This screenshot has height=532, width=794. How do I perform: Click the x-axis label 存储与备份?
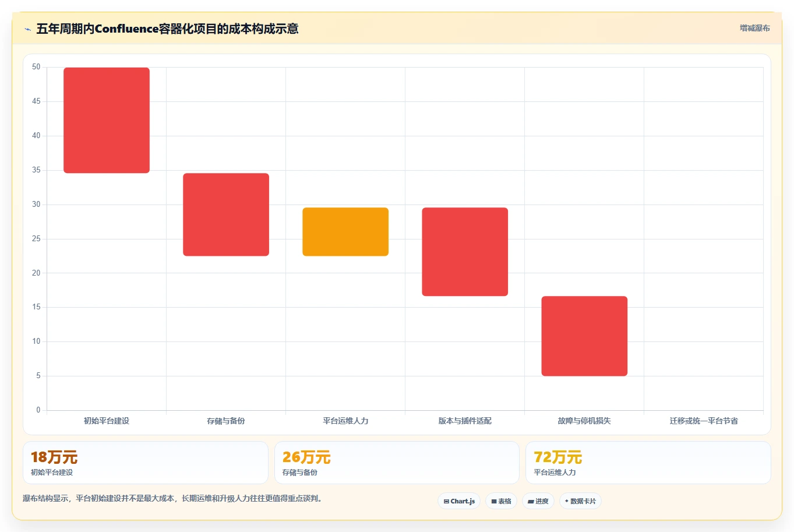pos(226,421)
